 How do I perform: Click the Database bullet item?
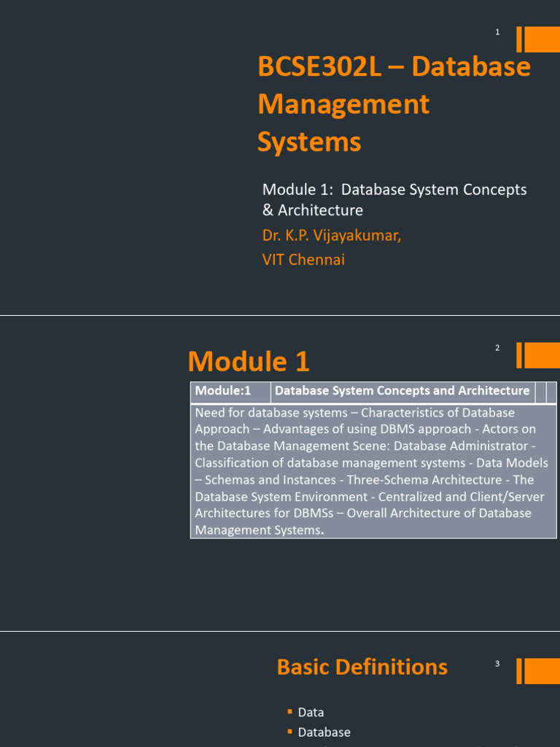[324, 732]
